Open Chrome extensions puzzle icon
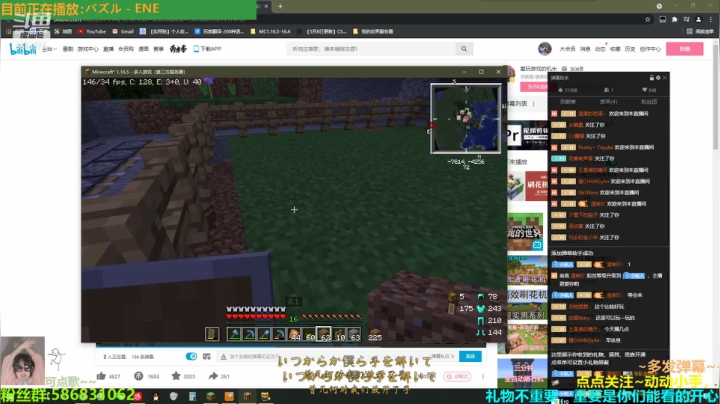 coord(675,19)
